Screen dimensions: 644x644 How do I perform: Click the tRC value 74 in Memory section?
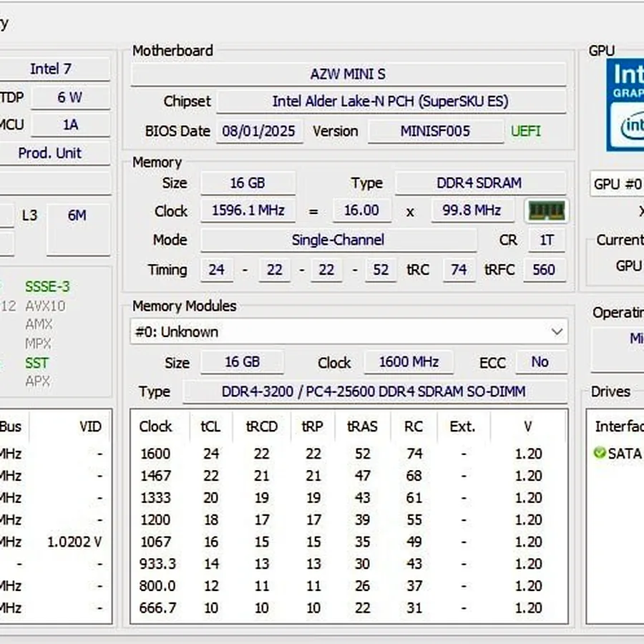point(459,270)
